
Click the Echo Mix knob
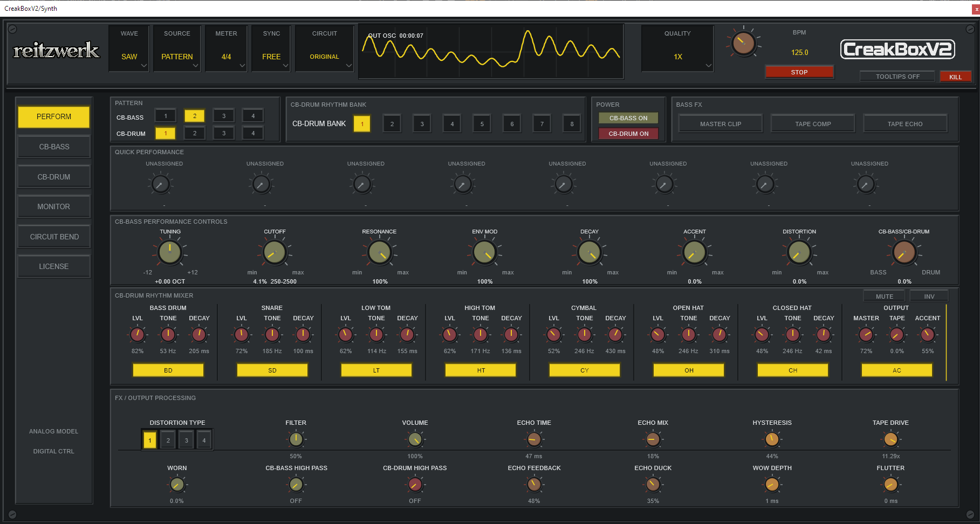(653, 440)
